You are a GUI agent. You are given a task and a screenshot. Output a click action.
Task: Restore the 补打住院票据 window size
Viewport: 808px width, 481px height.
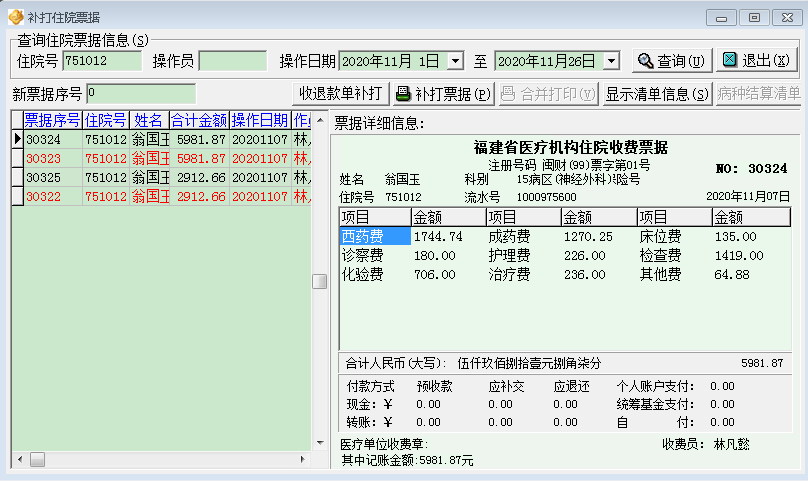(x=754, y=18)
